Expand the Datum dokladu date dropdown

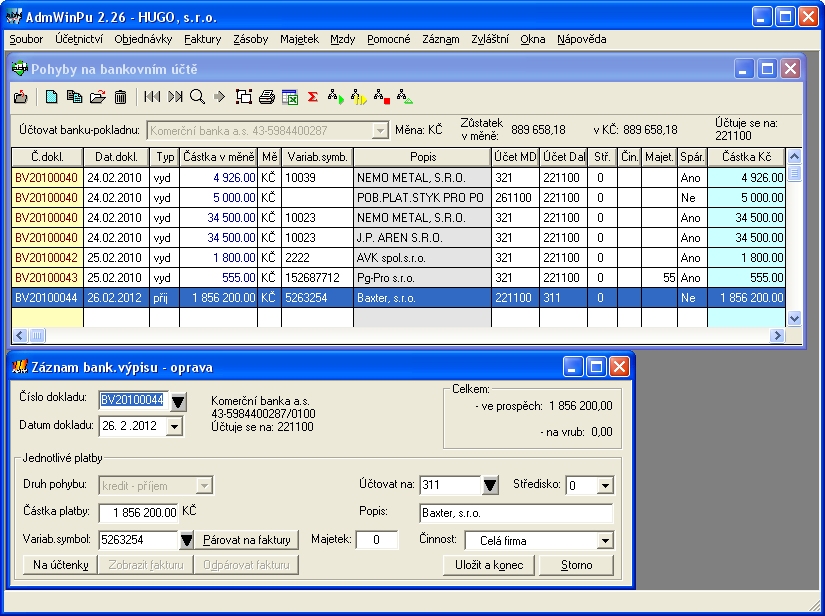pyautogui.click(x=174, y=427)
